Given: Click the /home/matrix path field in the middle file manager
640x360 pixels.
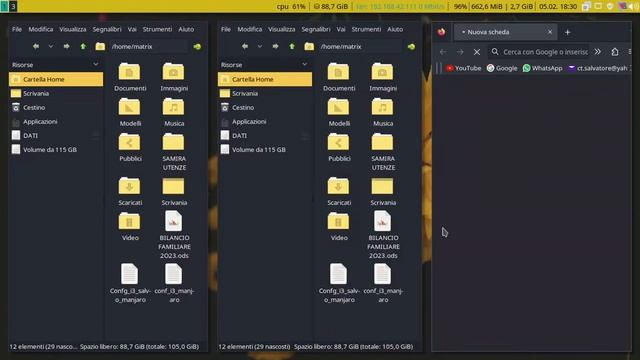Looking at the screenshot, I should point(360,47).
